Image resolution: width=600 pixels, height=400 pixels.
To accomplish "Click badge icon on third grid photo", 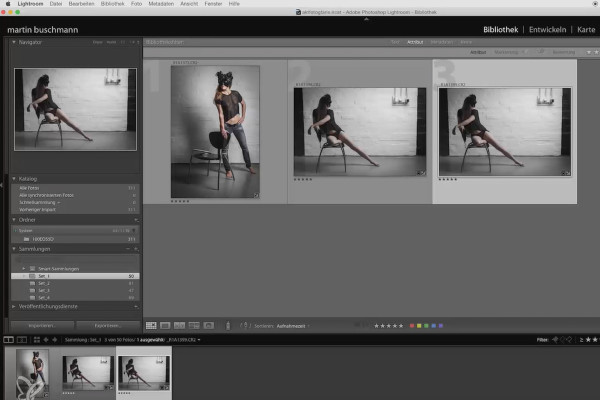I will (566, 173).
